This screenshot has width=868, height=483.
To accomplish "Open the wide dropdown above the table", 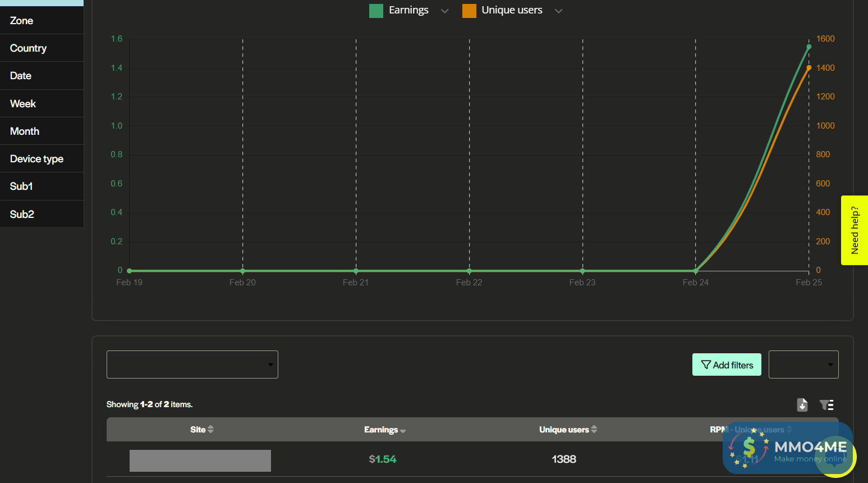I will 192,364.
